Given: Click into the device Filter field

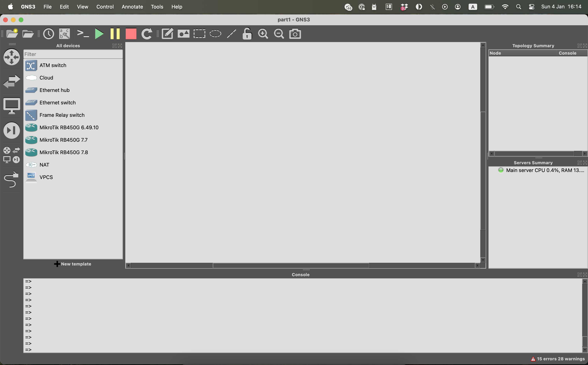Looking at the screenshot, I should click(x=73, y=54).
